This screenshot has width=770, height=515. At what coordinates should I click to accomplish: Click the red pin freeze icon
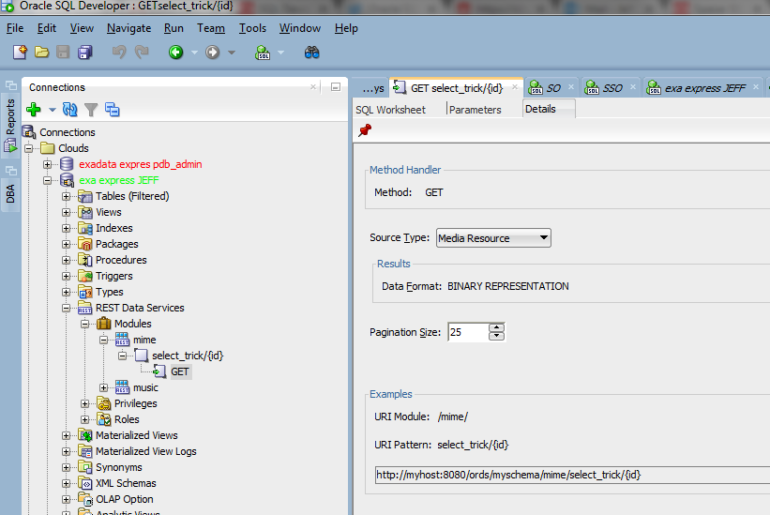pyautogui.click(x=364, y=130)
